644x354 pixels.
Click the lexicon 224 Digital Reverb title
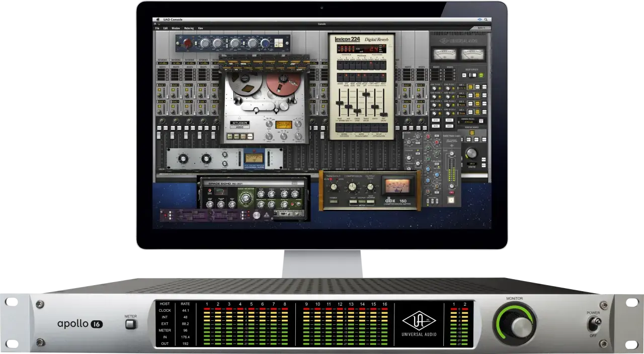click(361, 39)
